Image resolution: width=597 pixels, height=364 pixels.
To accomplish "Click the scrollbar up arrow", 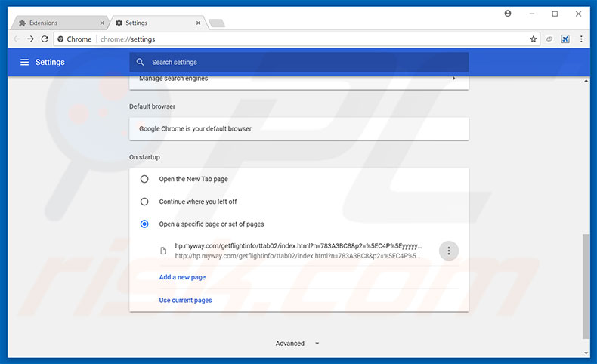I will coord(586,81).
